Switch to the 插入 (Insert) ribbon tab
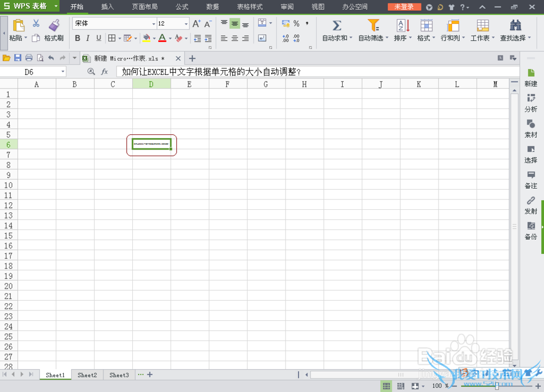 (x=108, y=7)
